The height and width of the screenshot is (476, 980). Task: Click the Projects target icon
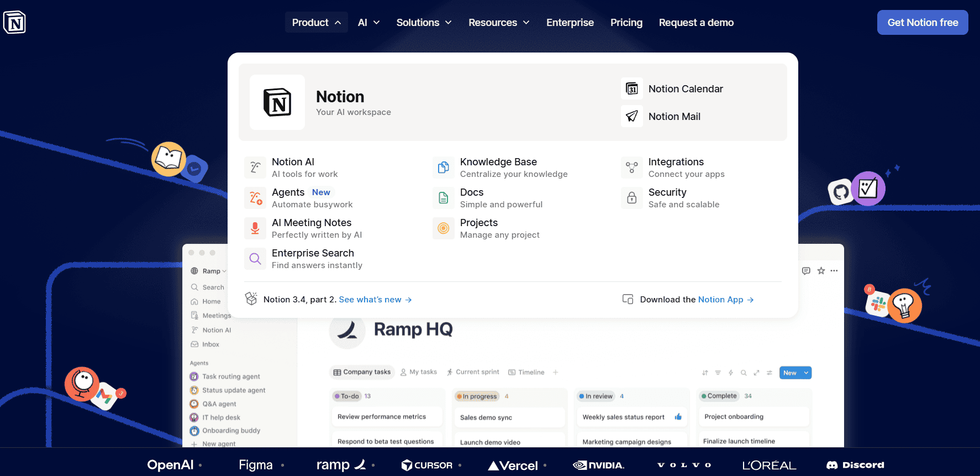444,228
